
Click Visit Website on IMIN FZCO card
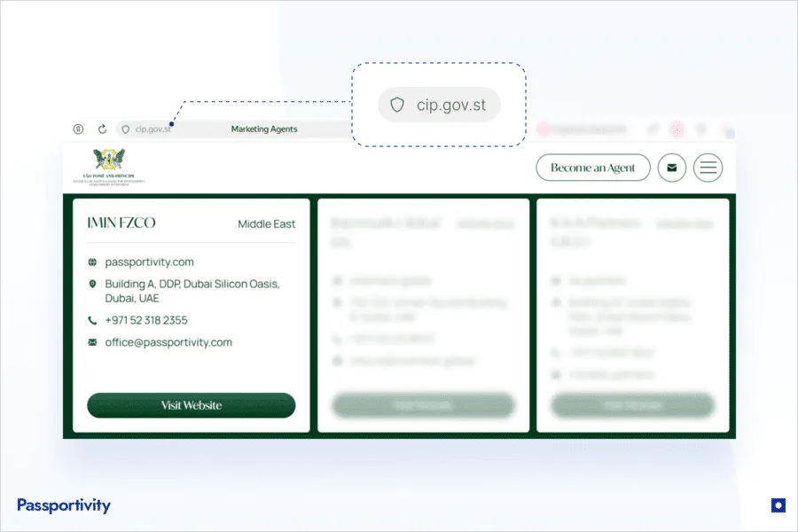pyautogui.click(x=192, y=405)
